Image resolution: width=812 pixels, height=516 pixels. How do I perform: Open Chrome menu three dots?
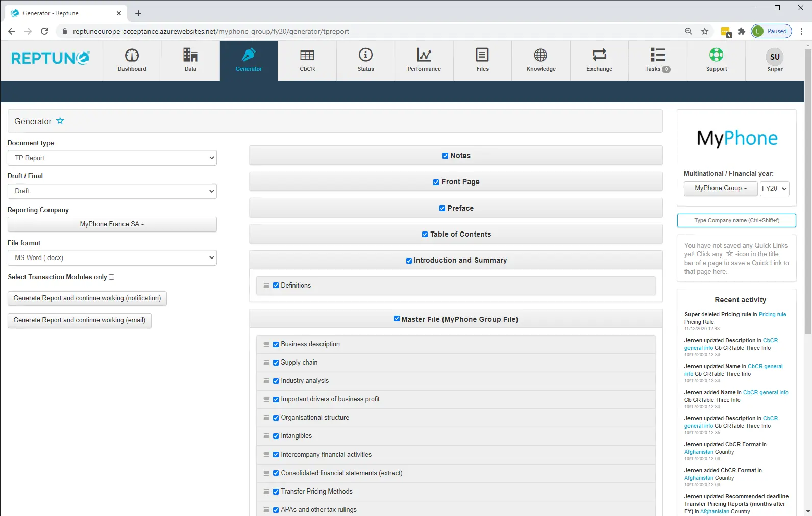(802, 31)
